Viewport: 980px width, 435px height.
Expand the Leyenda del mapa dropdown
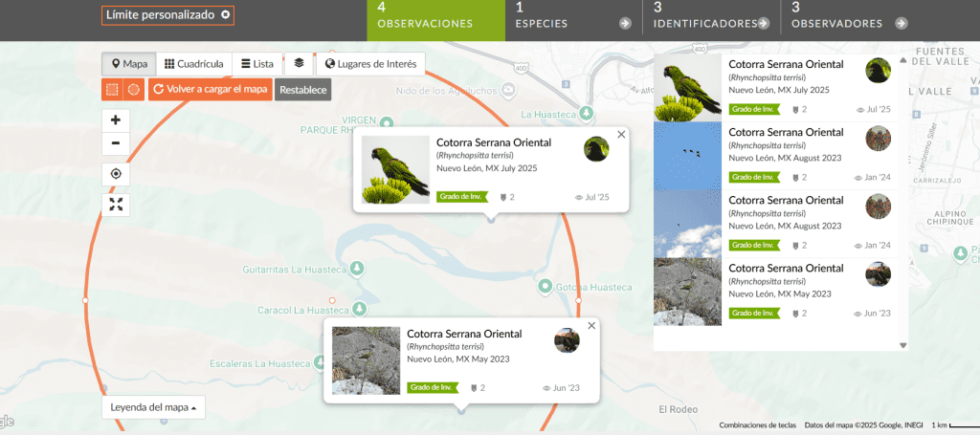click(x=153, y=407)
